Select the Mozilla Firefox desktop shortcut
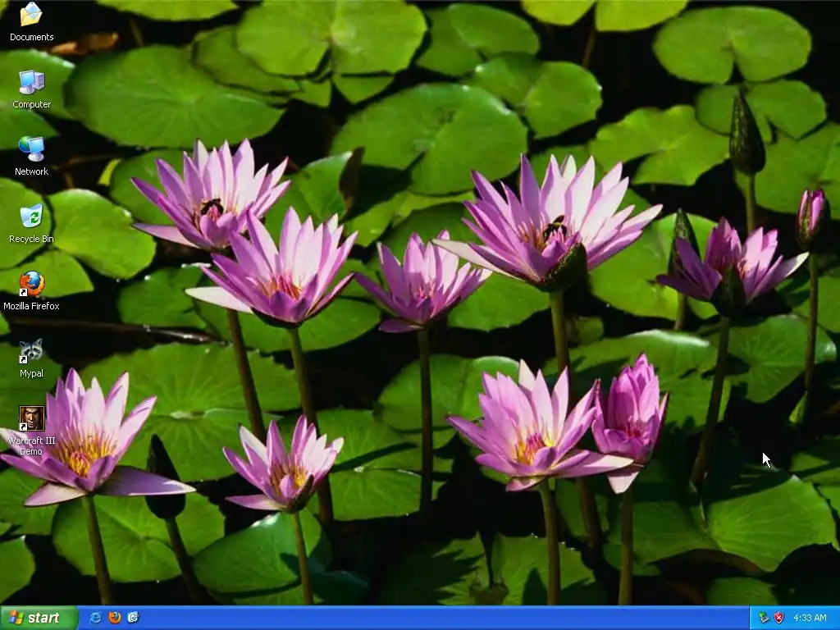 pos(31,284)
